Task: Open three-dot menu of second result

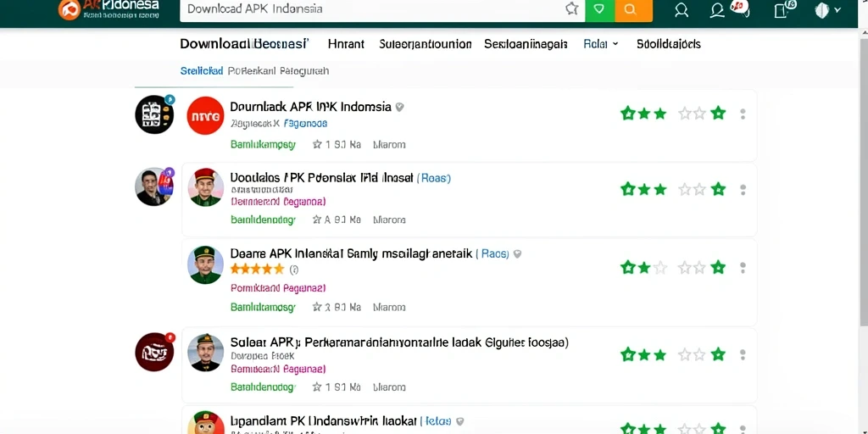Action: [x=743, y=190]
